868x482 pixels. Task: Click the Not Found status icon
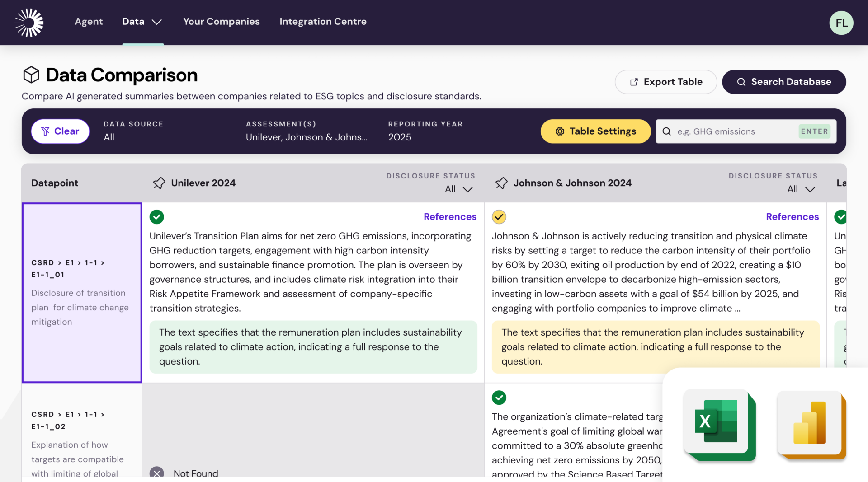(157, 473)
